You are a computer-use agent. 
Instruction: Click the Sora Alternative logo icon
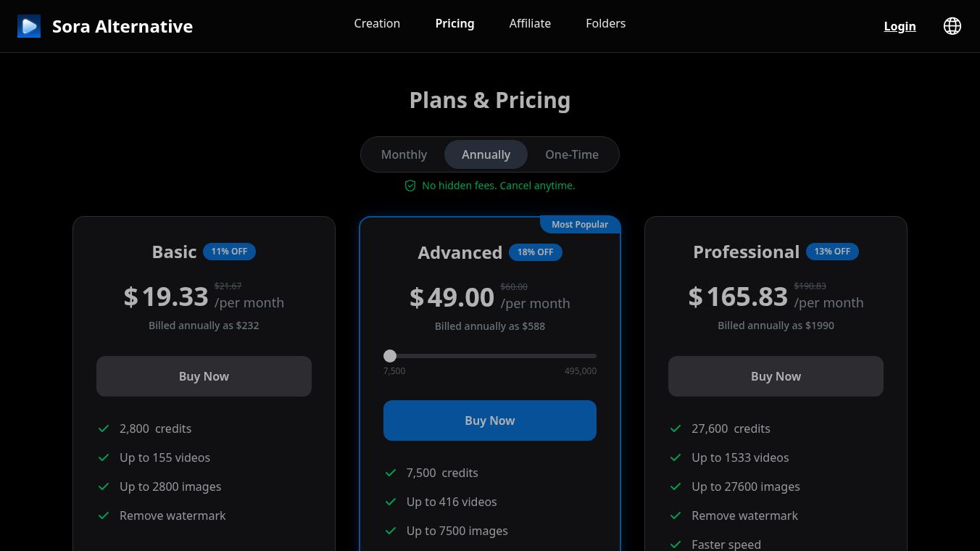click(x=29, y=27)
